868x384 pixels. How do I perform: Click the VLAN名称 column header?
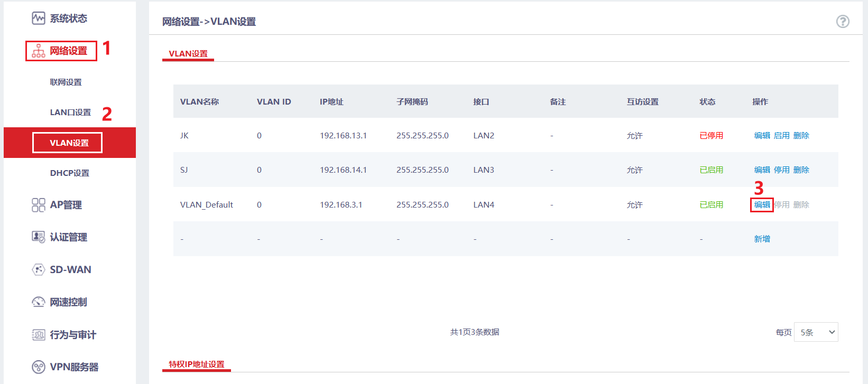tap(200, 102)
